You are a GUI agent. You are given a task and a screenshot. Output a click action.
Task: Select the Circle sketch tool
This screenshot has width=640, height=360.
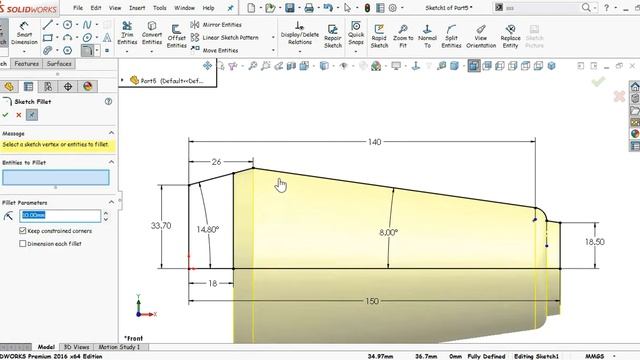coord(68,25)
